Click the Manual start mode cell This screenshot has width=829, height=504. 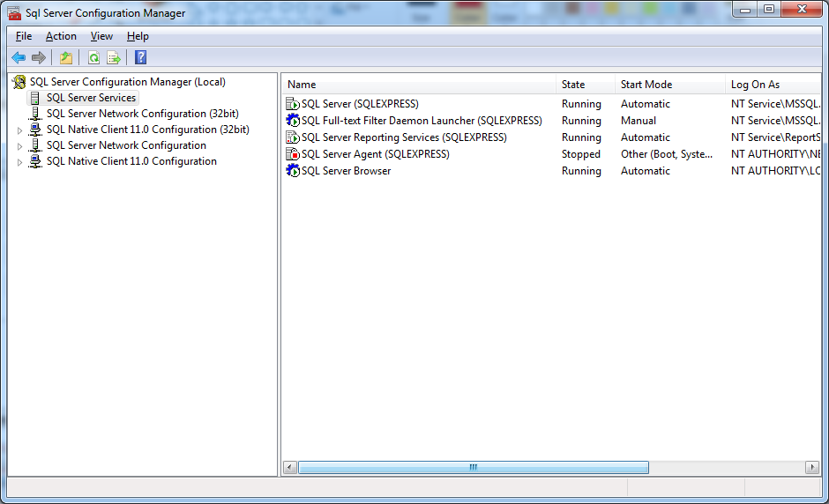(x=639, y=121)
